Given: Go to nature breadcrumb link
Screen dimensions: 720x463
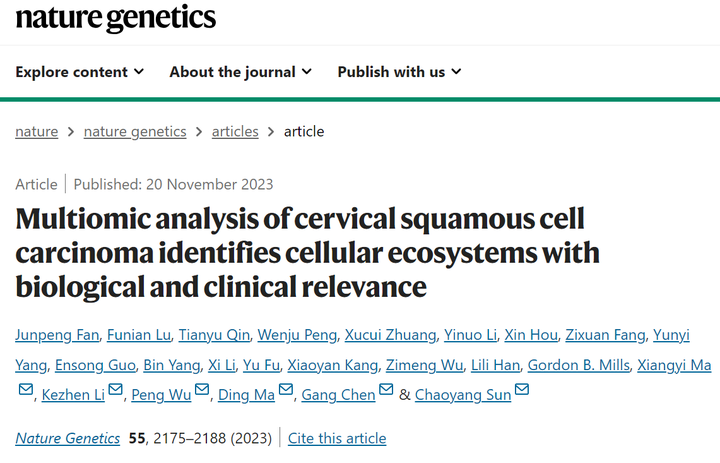Looking at the screenshot, I should [x=36, y=131].
